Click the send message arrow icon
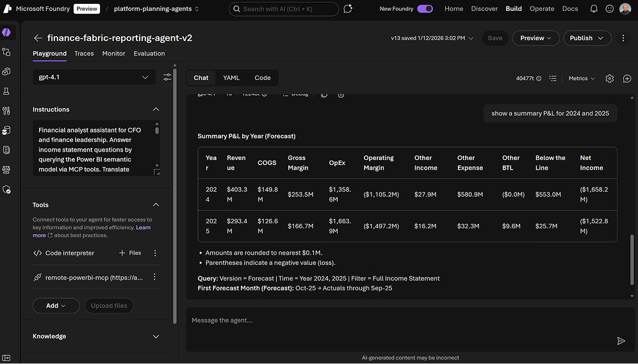This screenshot has height=364, width=638. coord(621,341)
